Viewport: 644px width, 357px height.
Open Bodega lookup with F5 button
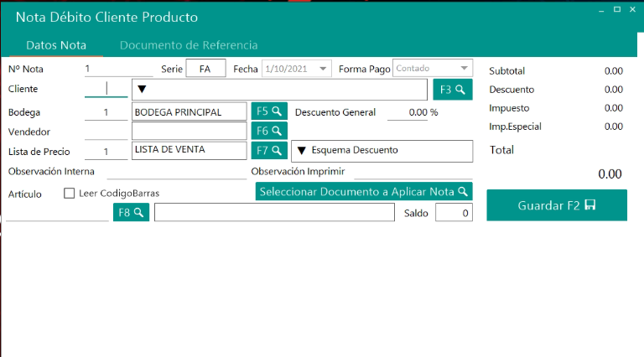coord(269,111)
